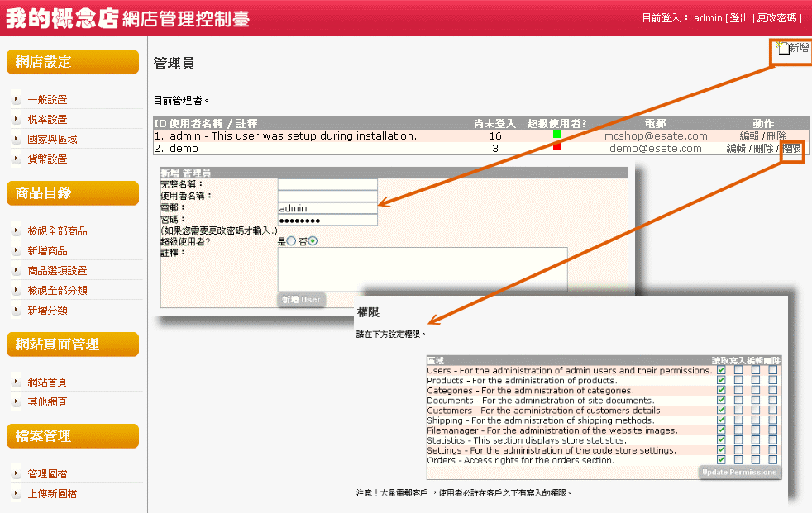Click the arrow bullet beside 一般設置
The width and height of the screenshot is (812, 513).
click(x=17, y=99)
